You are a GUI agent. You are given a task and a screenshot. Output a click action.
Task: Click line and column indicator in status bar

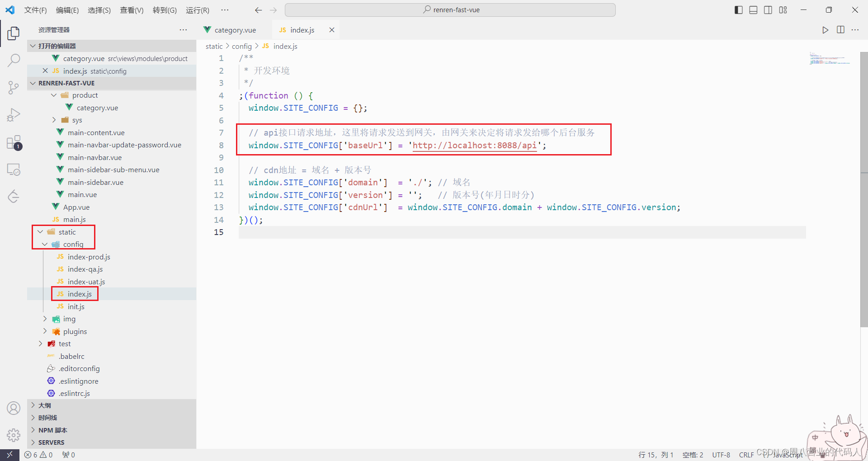tap(656, 455)
